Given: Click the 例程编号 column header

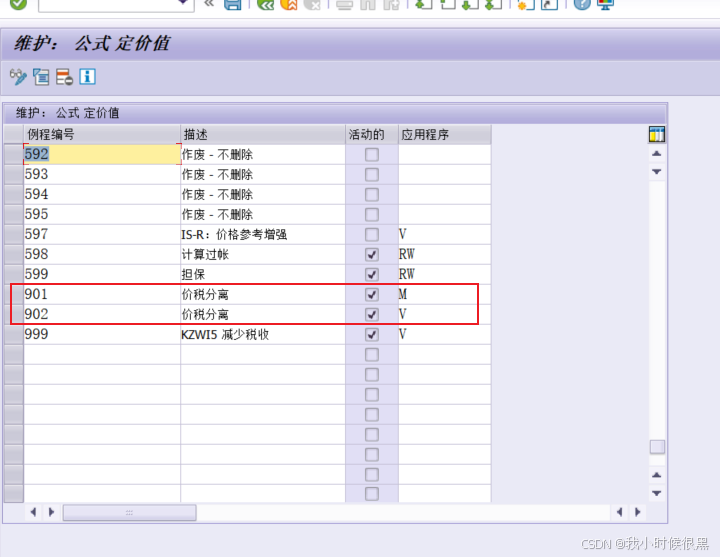Looking at the screenshot, I should [102, 135].
